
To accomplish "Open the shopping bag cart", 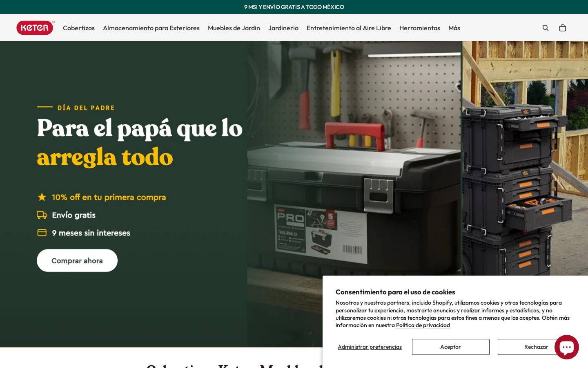I will 563,28.
